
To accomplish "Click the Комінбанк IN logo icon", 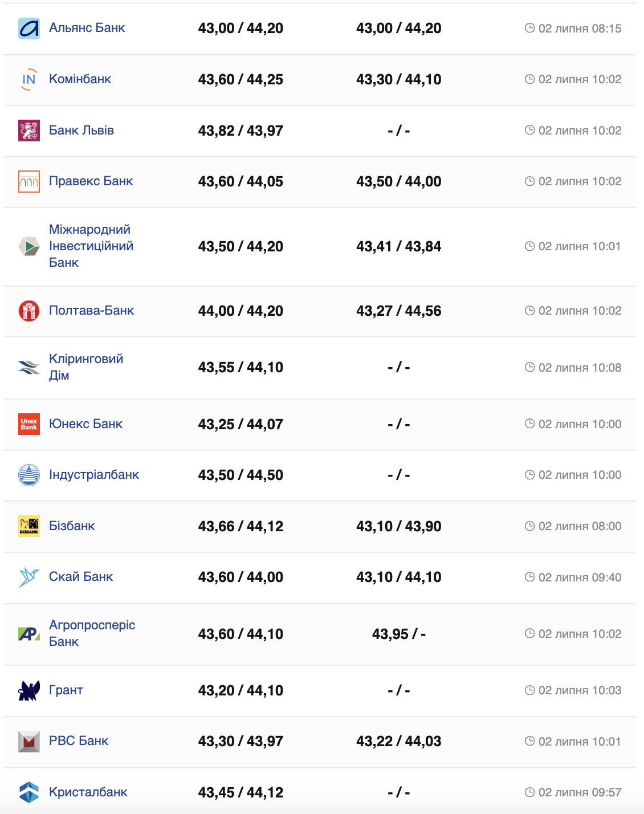I will tap(29, 79).
